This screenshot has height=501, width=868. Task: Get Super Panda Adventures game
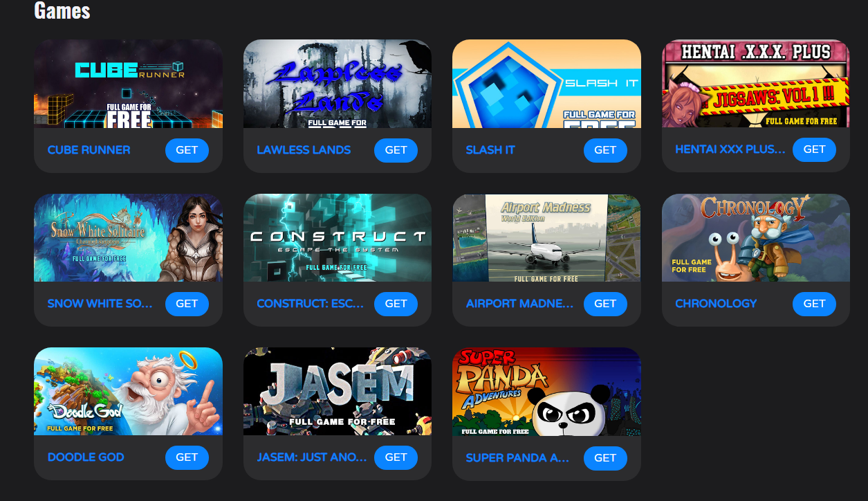605,458
